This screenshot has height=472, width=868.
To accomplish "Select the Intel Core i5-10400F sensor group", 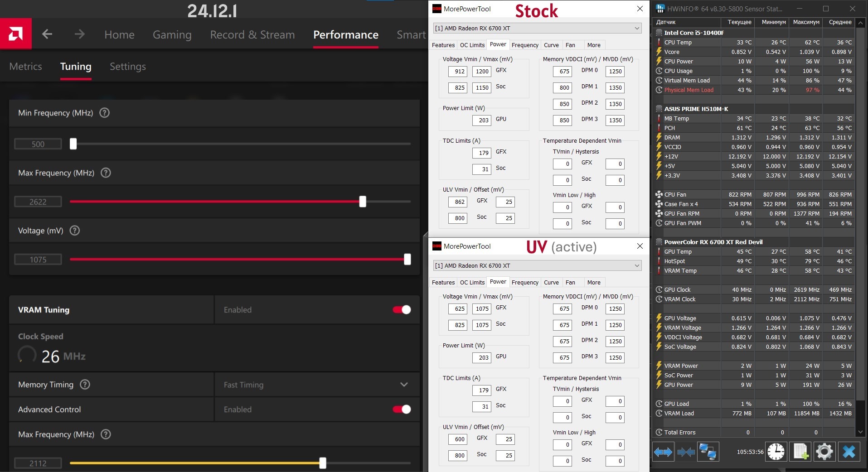I will click(755, 33).
